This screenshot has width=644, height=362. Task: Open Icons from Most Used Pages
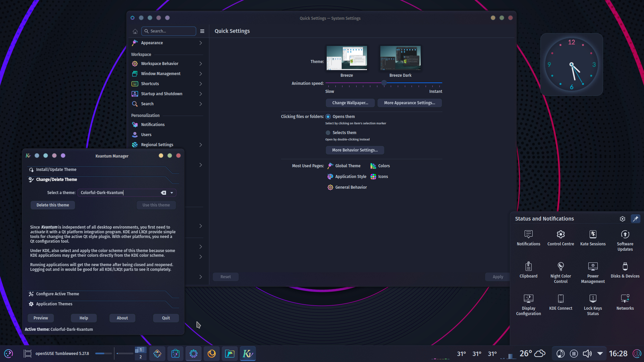(379, 177)
